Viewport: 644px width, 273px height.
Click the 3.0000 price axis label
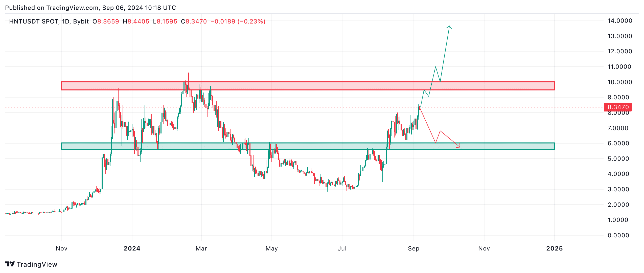click(618, 189)
